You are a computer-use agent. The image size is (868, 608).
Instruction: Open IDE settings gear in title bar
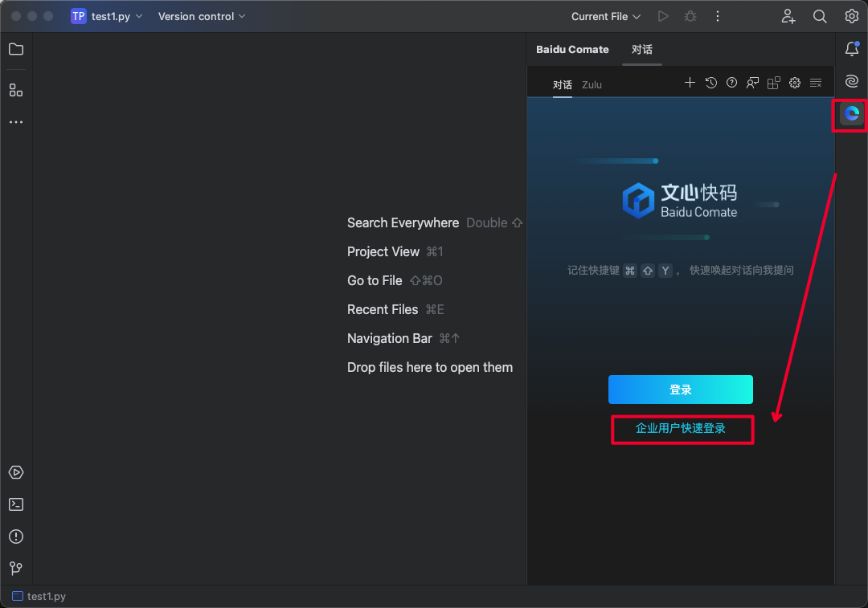[851, 16]
